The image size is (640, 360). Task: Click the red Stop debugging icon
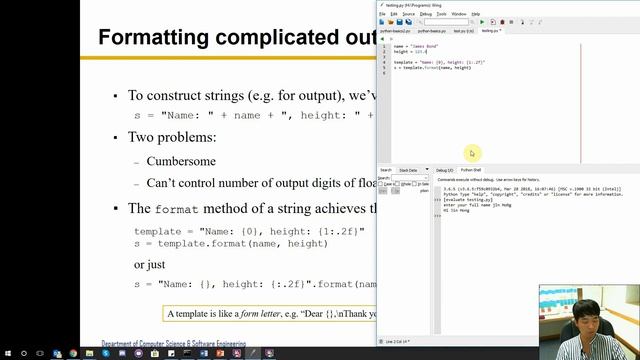click(502, 22)
